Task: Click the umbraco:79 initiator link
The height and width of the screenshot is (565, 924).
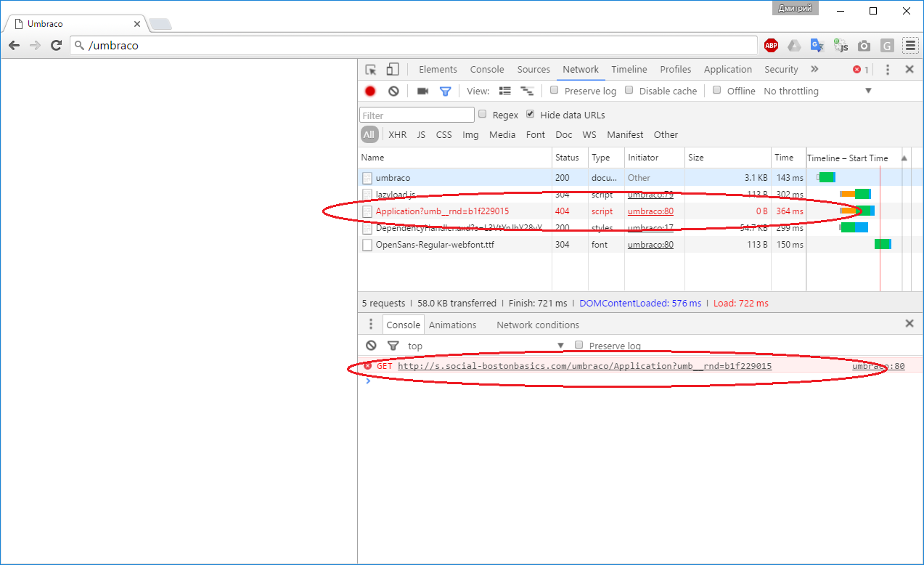Action: [x=650, y=195]
